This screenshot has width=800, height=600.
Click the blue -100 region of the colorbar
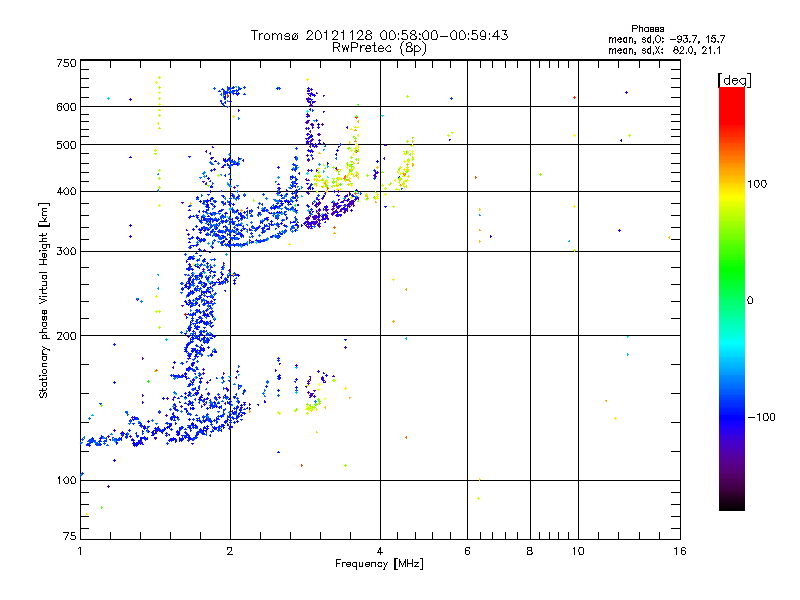click(732, 416)
